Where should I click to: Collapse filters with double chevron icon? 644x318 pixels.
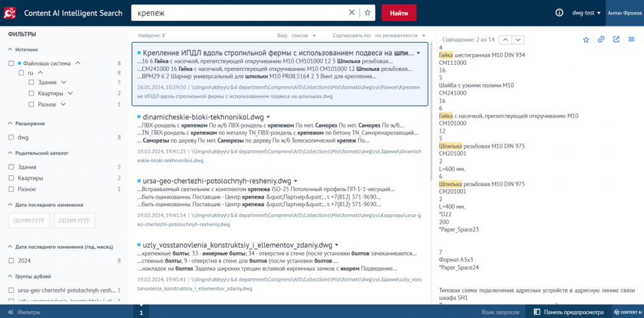point(11,312)
